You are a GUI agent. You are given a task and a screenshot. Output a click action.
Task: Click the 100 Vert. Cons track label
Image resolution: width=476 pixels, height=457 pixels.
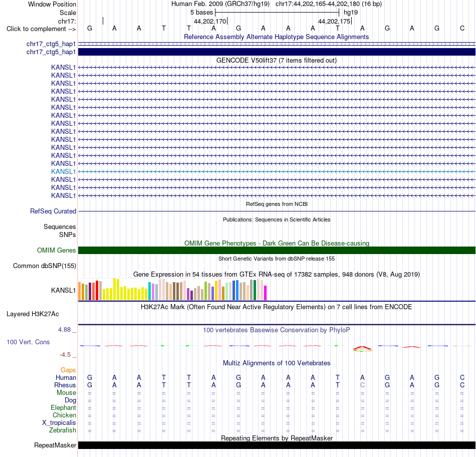[x=28, y=342]
